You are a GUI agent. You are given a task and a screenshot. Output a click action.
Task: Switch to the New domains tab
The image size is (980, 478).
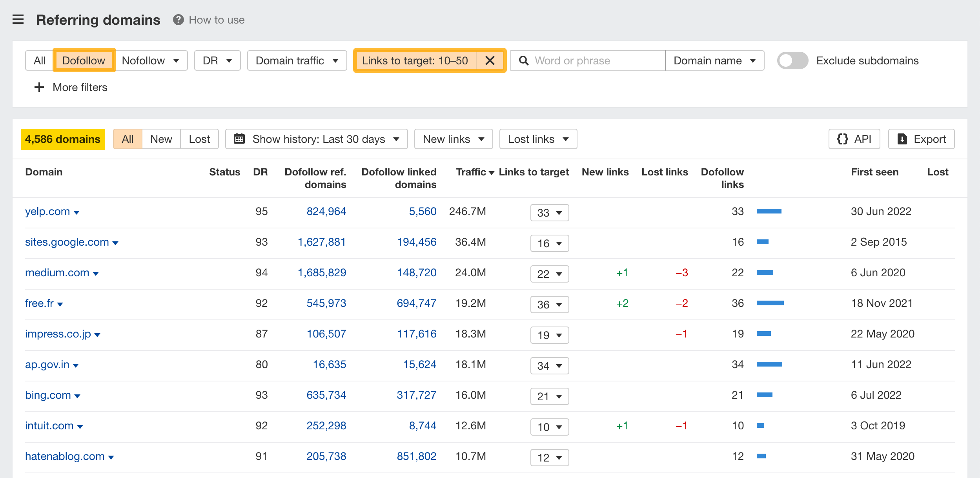pos(161,139)
